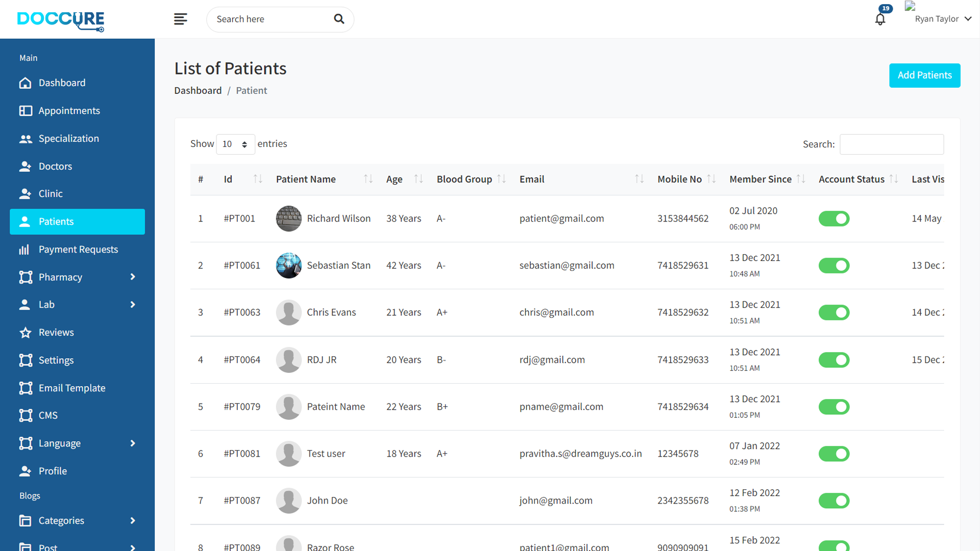The height and width of the screenshot is (551, 980).
Task: Sort by Id column arrows
Action: click(258, 179)
